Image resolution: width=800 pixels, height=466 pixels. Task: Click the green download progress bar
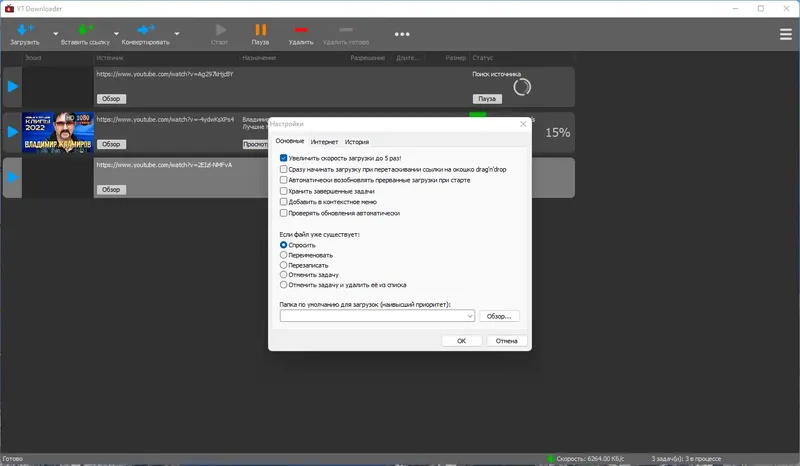click(x=478, y=115)
